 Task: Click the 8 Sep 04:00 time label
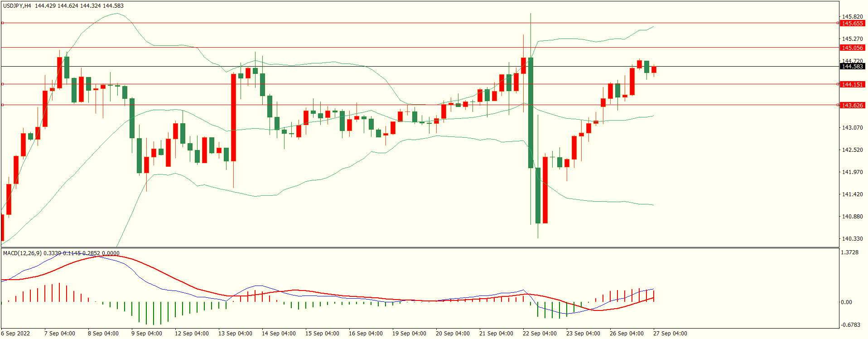click(103, 334)
